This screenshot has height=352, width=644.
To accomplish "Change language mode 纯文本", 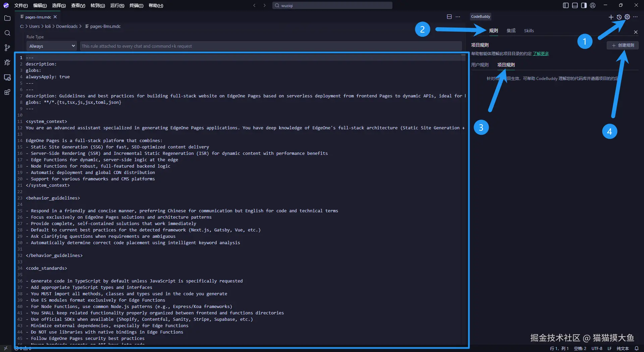I will pyautogui.click(x=623, y=349).
